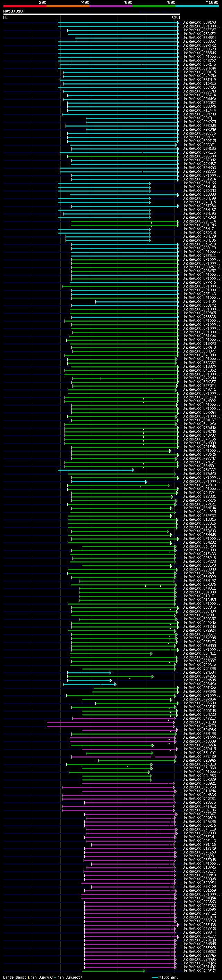Select hit label UniRef100_A9NPM8
This screenshot has width=222, height=980.
tap(199, 114)
